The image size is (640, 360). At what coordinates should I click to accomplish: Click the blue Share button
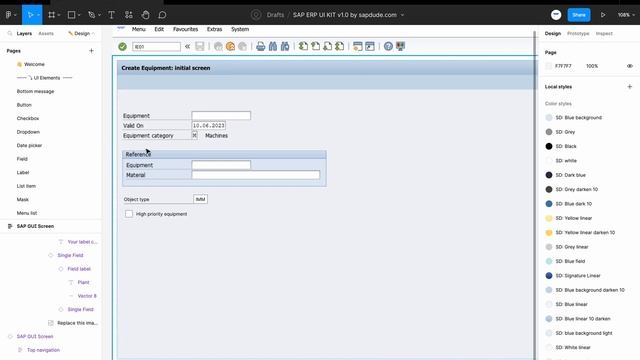coord(579,15)
